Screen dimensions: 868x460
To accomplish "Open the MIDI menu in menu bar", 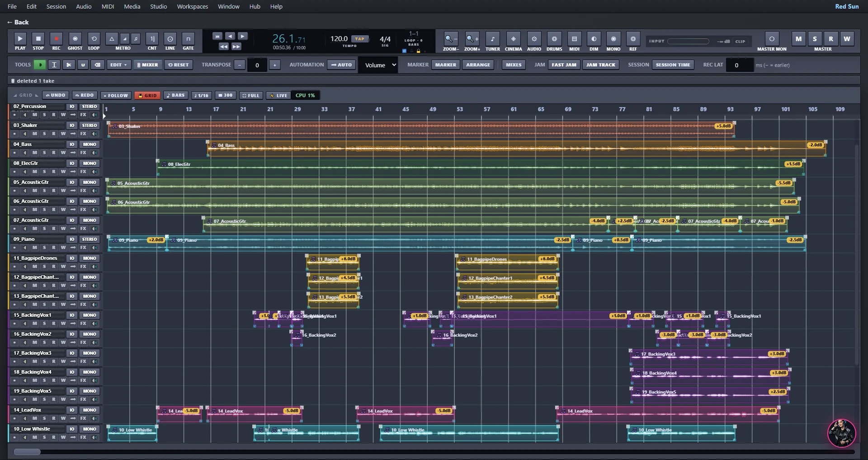I will tap(108, 6).
